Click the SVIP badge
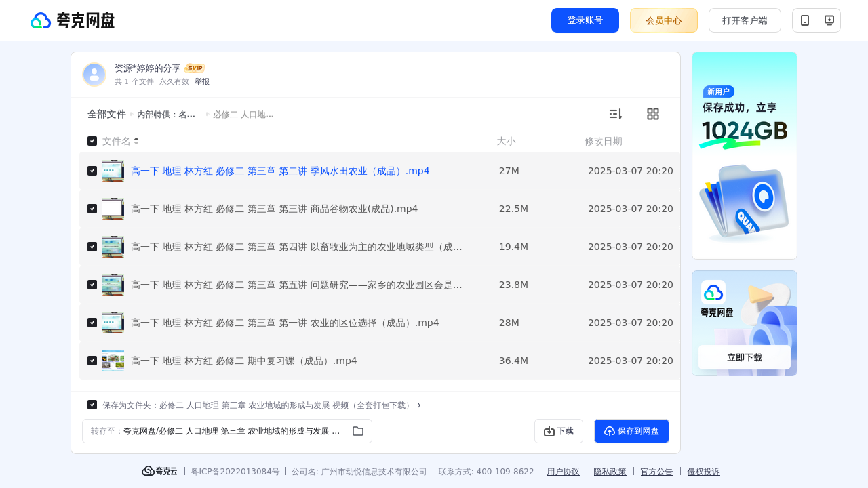This screenshot has height=488, width=868. 195,68
